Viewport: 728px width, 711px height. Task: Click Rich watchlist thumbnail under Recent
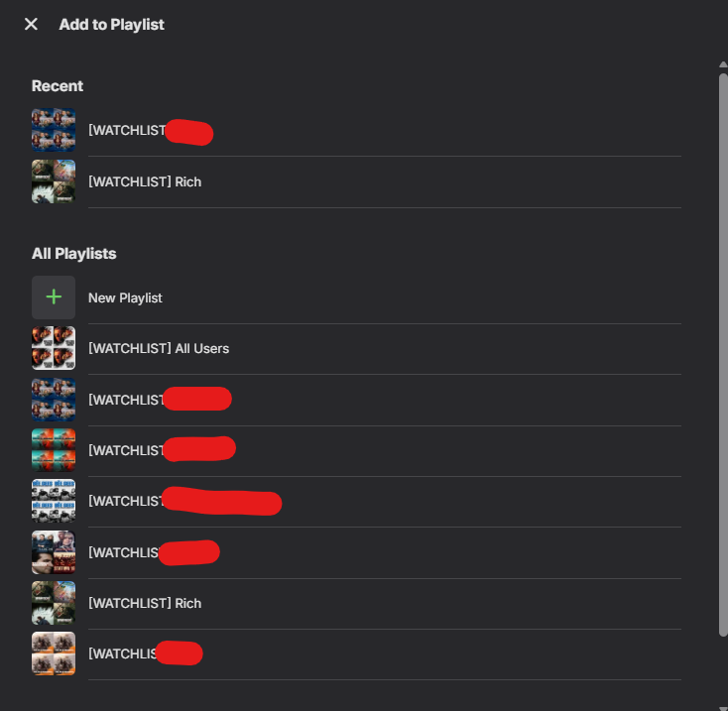(x=54, y=181)
